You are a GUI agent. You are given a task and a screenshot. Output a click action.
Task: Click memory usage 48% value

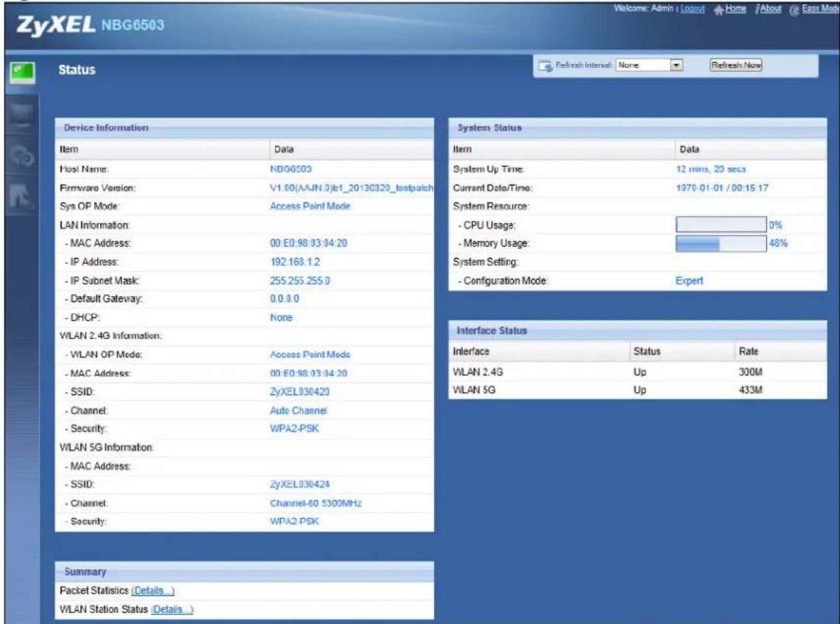[779, 243]
